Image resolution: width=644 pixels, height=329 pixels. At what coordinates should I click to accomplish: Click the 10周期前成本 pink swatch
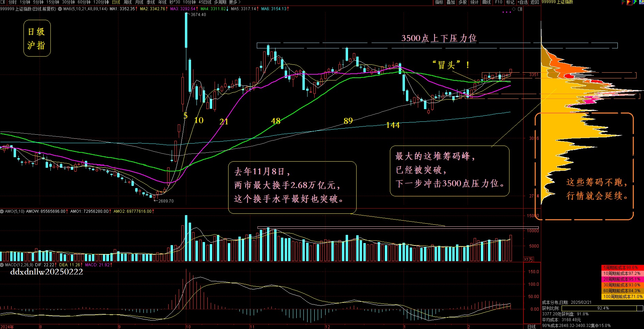point(623,273)
